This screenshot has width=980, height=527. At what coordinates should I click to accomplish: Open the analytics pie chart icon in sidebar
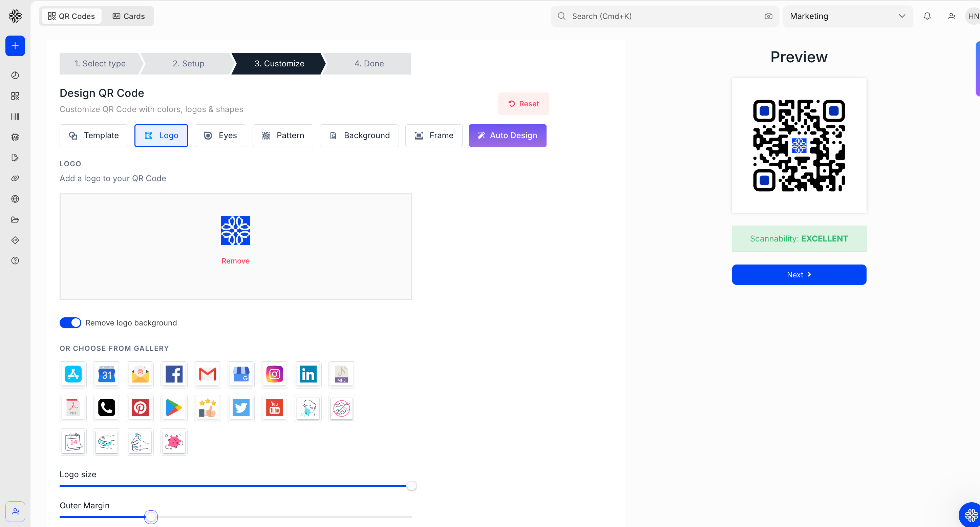click(x=15, y=75)
